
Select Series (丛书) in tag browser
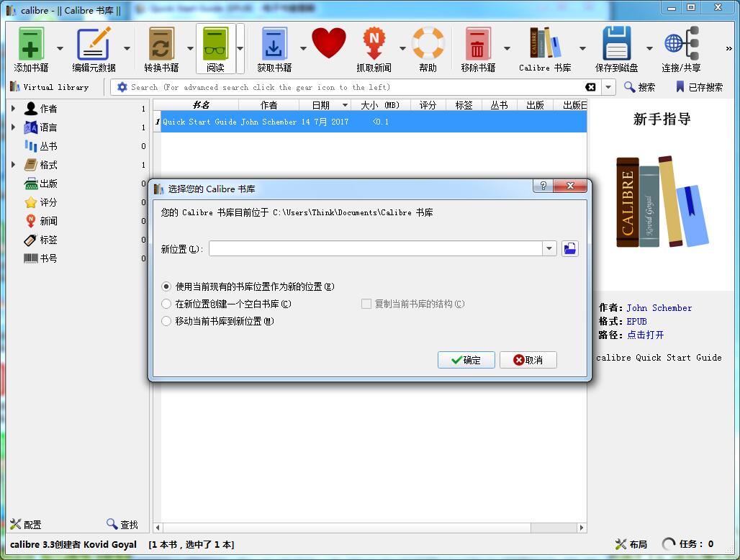pos(48,146)
